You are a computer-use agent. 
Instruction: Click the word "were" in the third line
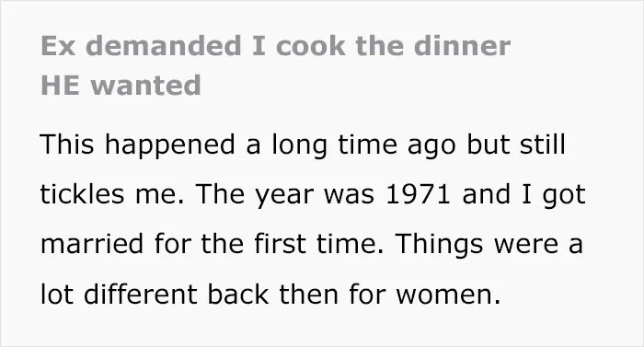tap(525, 245)
